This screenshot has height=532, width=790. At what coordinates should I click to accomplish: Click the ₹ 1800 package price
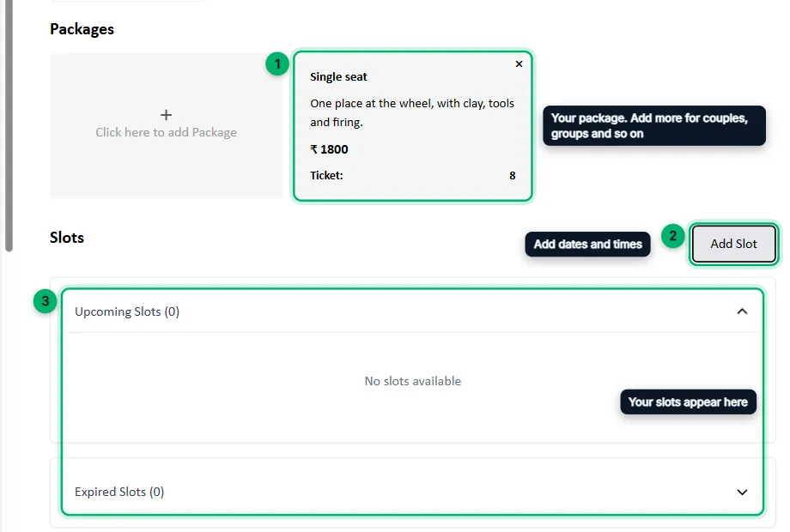pos(329,149)
